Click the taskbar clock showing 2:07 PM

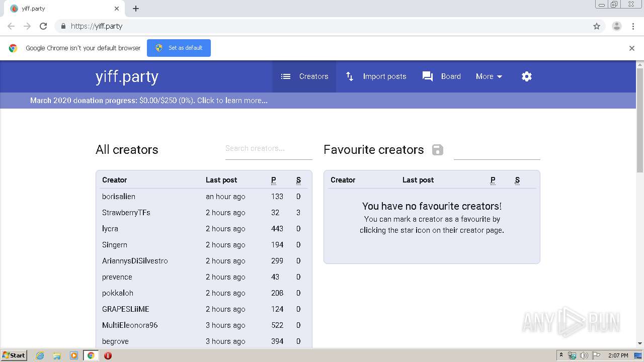(618, 355)
